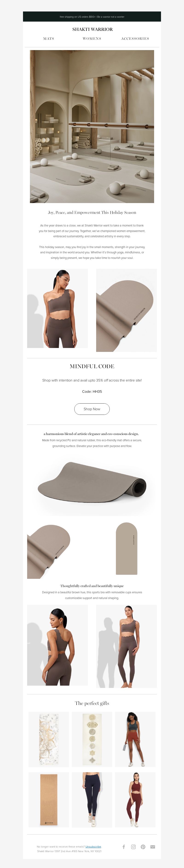Open the yoga studio hero image
Viewport: 184px width, 868px height.
(x=92, y=126)
